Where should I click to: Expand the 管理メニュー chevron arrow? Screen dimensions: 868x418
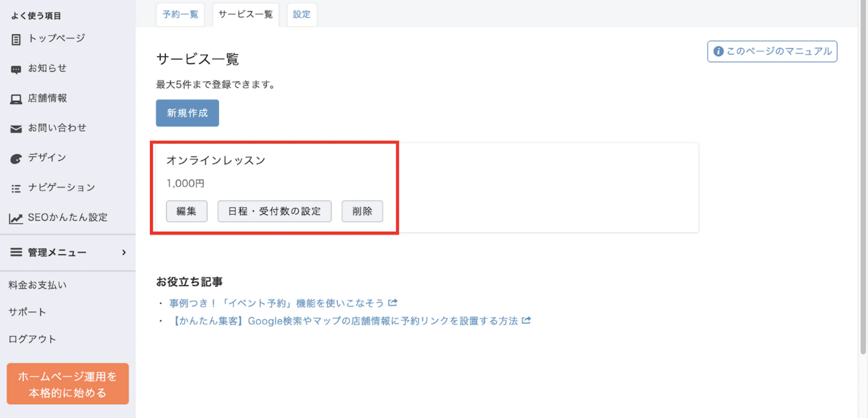coord(124,252)
